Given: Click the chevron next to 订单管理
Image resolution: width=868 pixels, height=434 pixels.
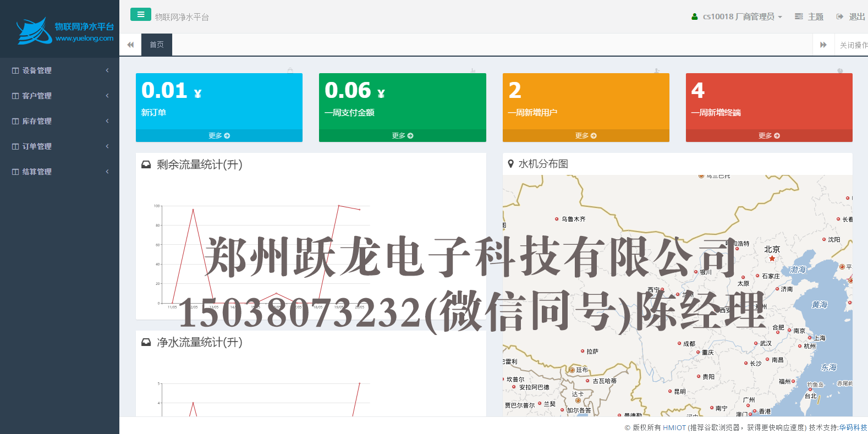Looking at the screenshot, I should [x=107, y=146].
